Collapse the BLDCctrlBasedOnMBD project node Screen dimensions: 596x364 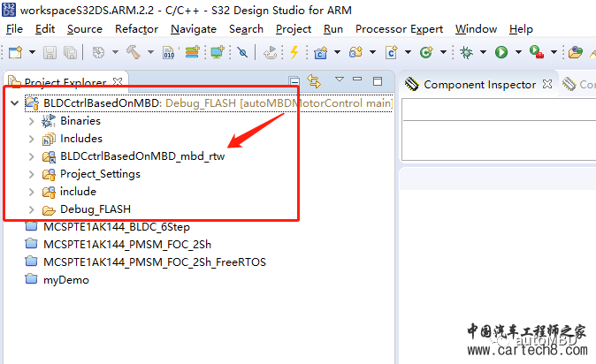[14, 103]
